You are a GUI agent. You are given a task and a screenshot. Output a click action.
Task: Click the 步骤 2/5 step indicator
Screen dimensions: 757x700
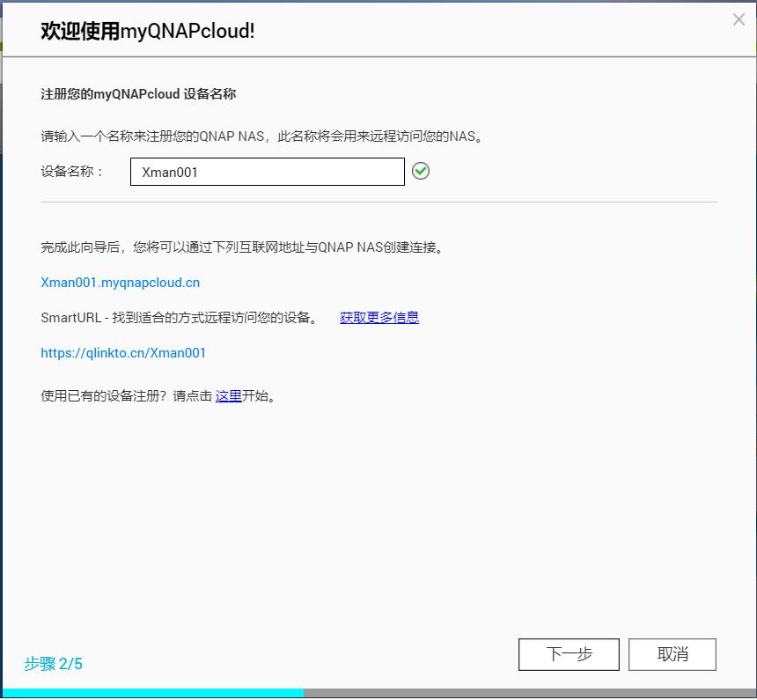pyautogui.click(x=55, y=664)
